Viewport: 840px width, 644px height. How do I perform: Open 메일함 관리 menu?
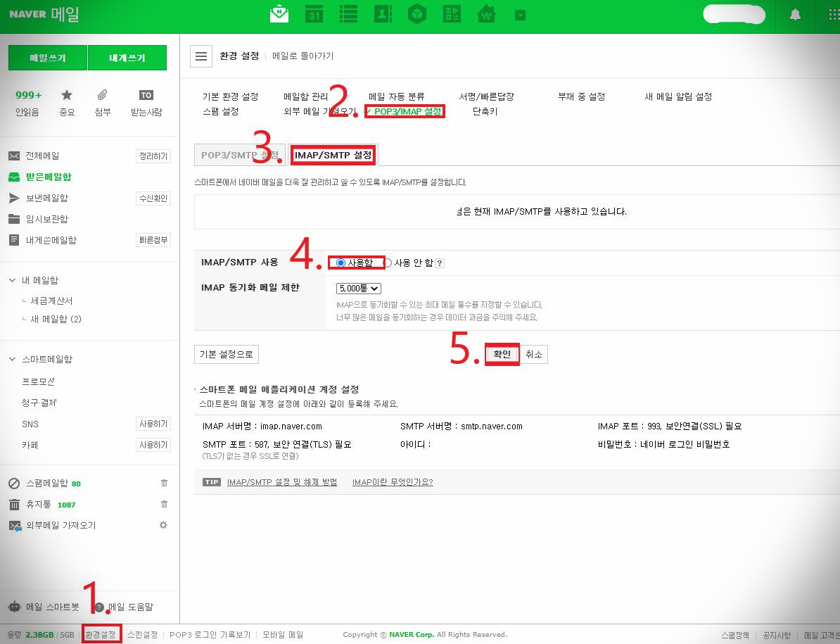306,96
